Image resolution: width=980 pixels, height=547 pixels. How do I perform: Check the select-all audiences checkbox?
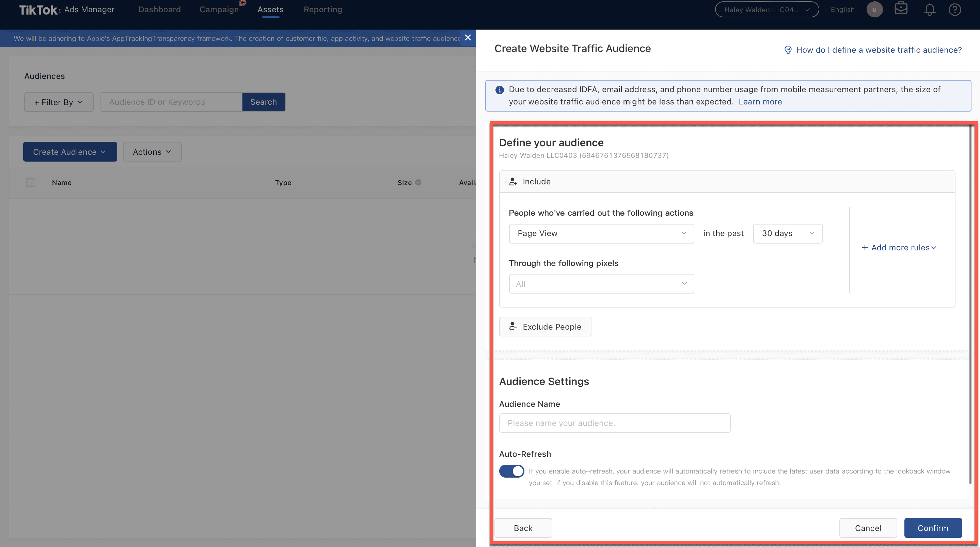point(31,182)
